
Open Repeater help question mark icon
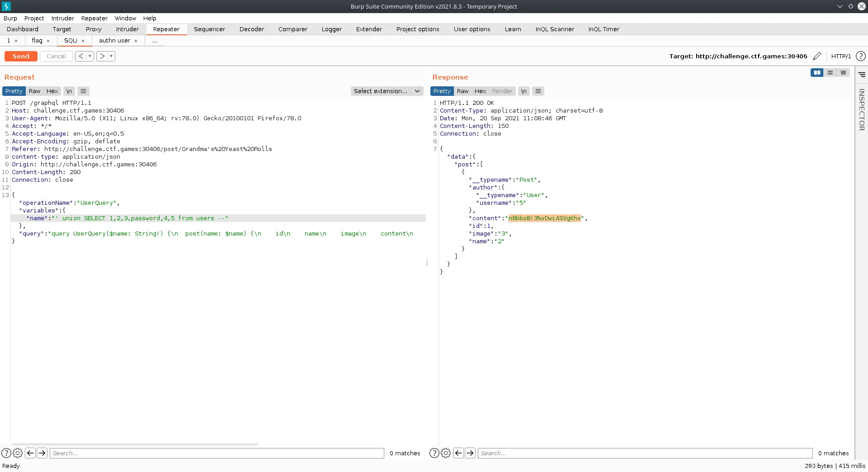click(x=861, y=56)
